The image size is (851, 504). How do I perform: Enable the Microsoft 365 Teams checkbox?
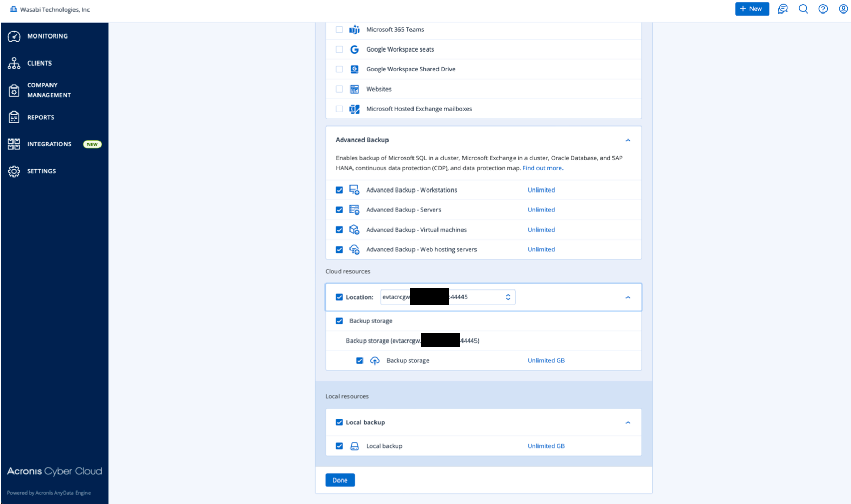coord(340,30)
